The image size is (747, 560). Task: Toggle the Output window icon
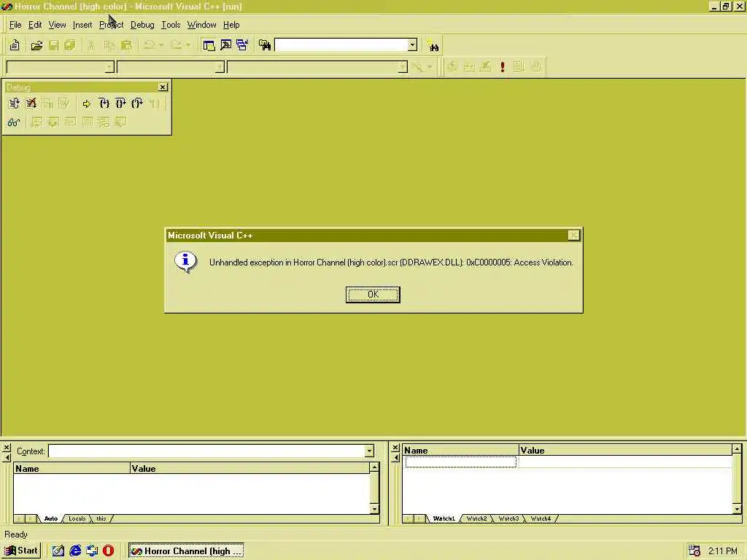pyautogui.click(x=226, y=45)
